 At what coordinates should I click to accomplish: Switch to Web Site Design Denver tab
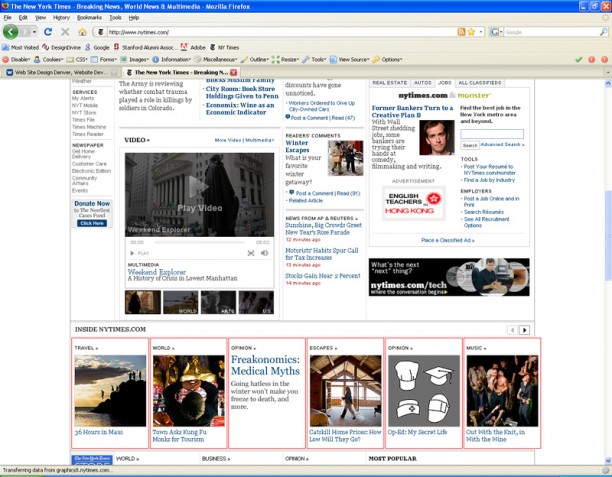pos(62,73)
